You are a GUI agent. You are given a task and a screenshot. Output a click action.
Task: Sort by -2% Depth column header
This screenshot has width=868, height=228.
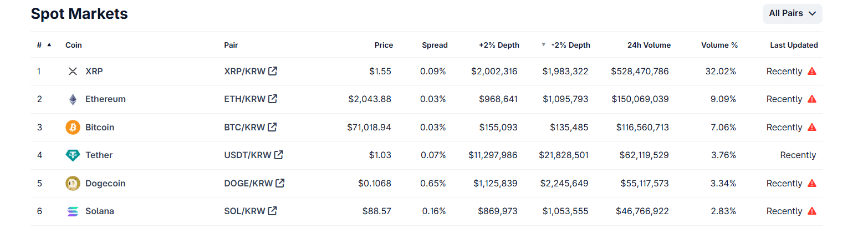[570, 45]
